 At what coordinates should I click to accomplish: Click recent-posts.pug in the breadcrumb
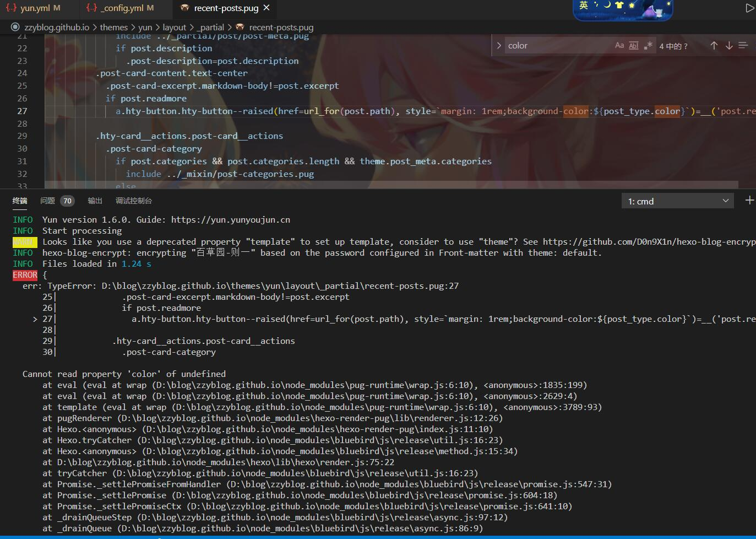[x=281, y=27]
